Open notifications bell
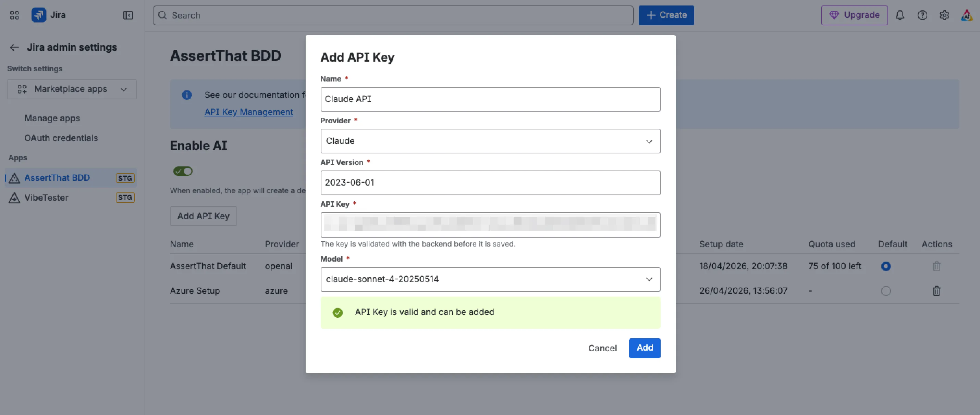This screenshot has height=415, width=980. (900, 15)
